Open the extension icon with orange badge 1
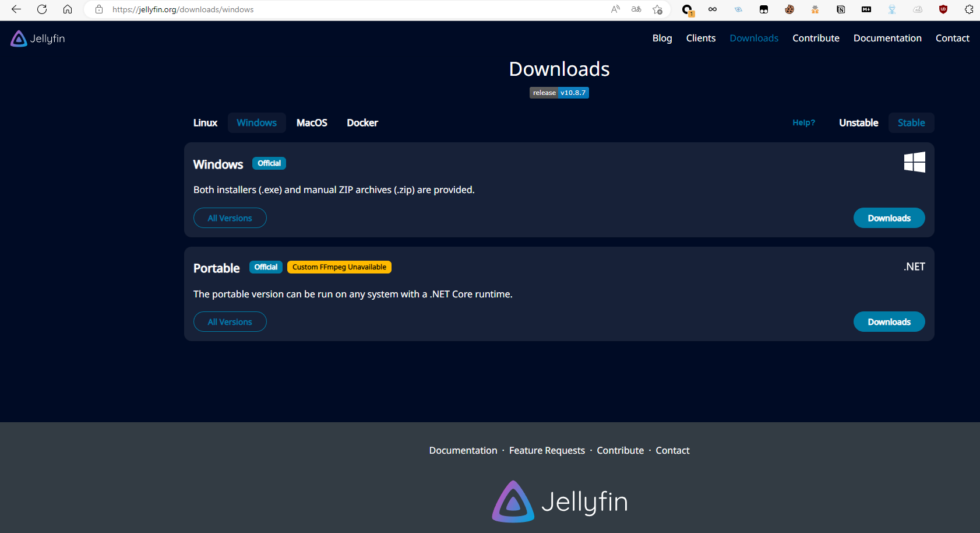The width and height of the screenshot is (980, 533). click(688, 10)
